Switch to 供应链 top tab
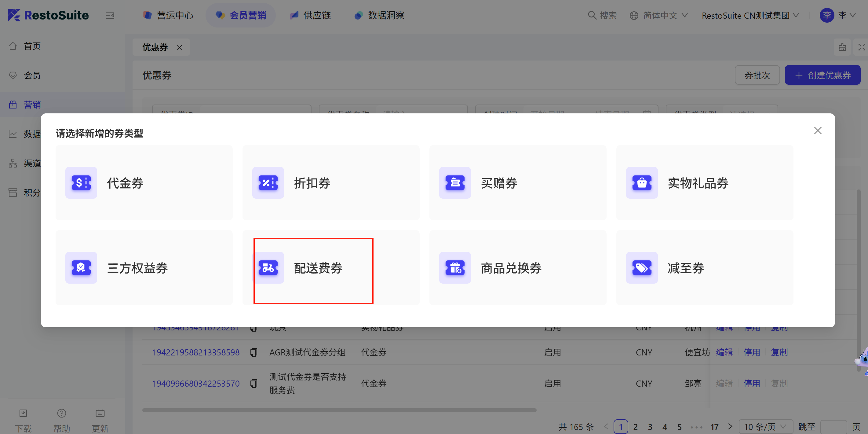This screenshot has height=434, width=868. pyautogui.click(x=310, y=15)
